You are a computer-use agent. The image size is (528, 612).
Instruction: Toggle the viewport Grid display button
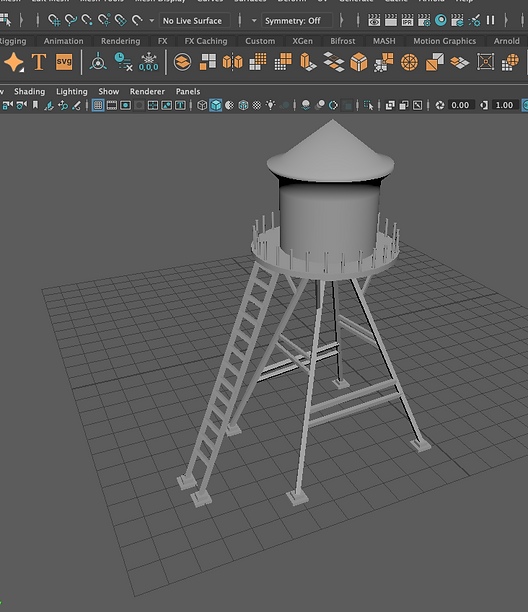click(x=98, y=105)
